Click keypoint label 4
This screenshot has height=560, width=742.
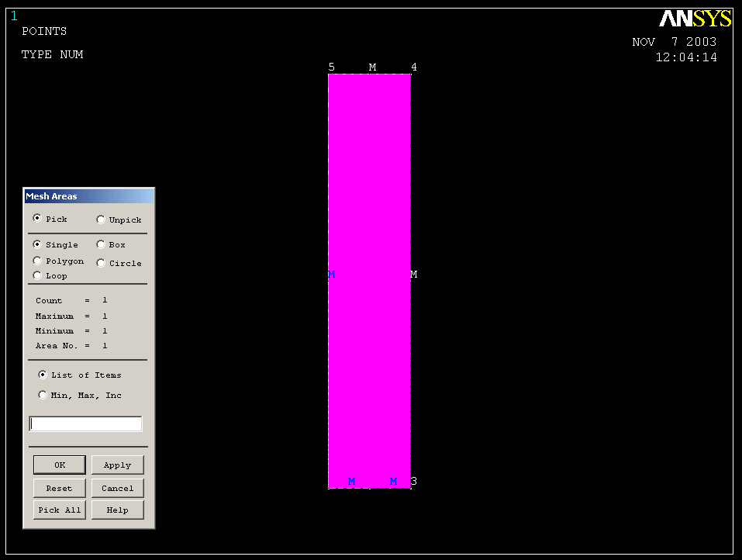point(414,67)
